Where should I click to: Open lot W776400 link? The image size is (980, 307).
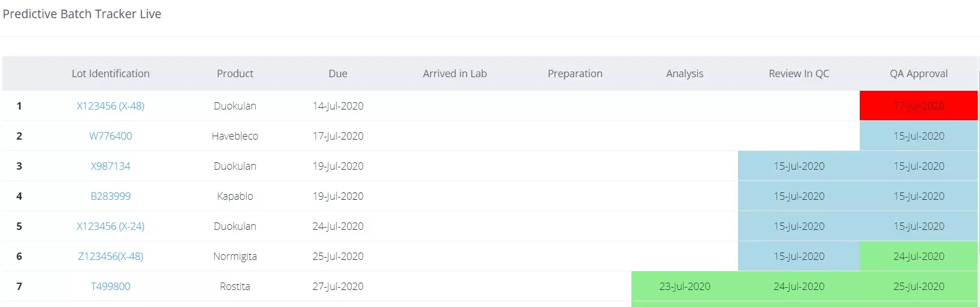(111, 136)
